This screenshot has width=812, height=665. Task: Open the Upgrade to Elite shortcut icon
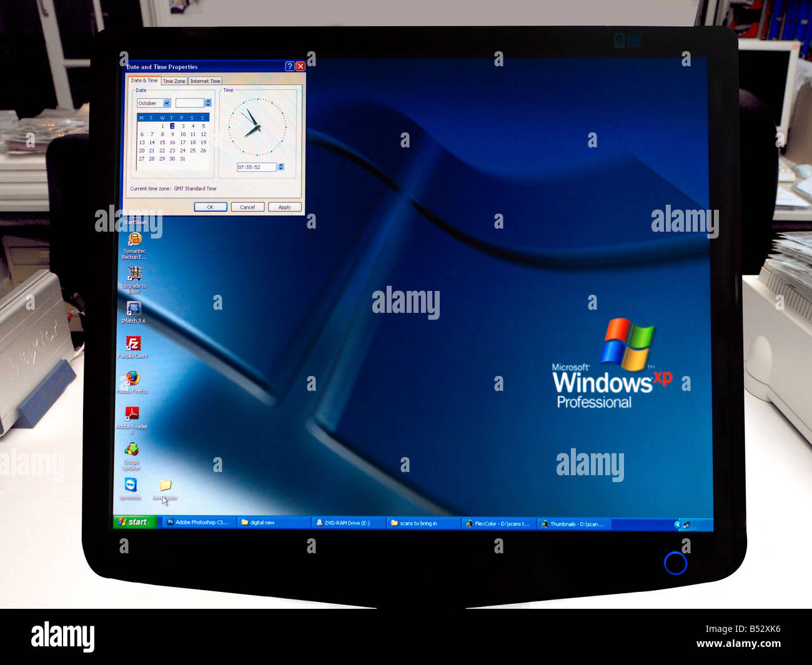[x=134, y=274]
